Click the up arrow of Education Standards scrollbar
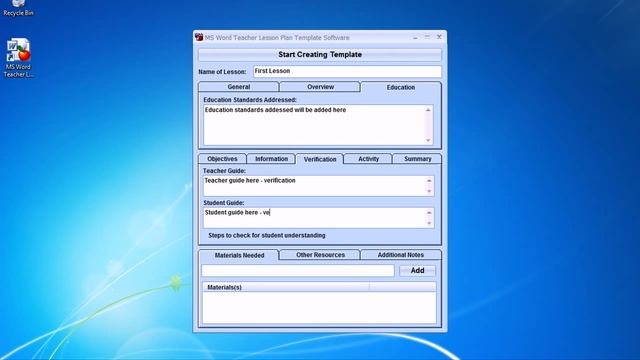 428,110
